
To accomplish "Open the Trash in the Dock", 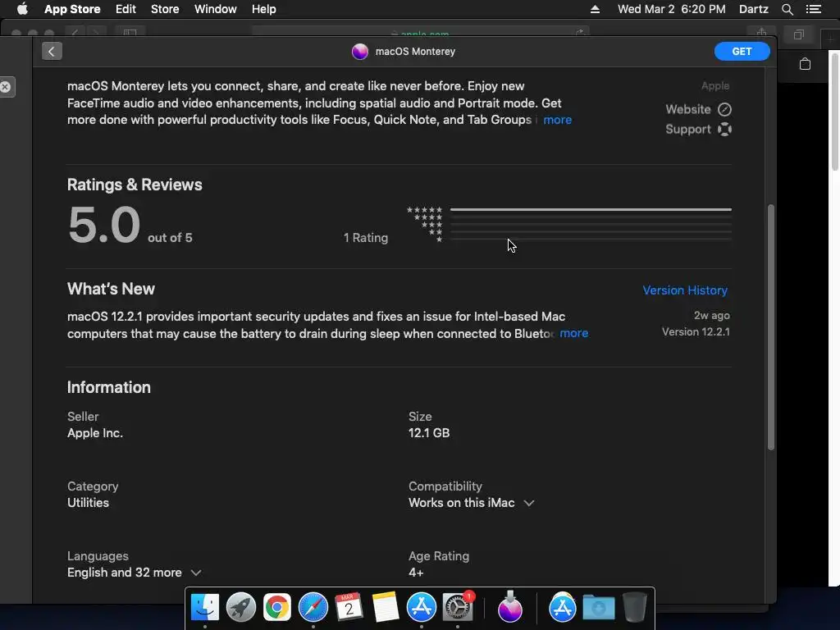I will (x=635, y=608).
